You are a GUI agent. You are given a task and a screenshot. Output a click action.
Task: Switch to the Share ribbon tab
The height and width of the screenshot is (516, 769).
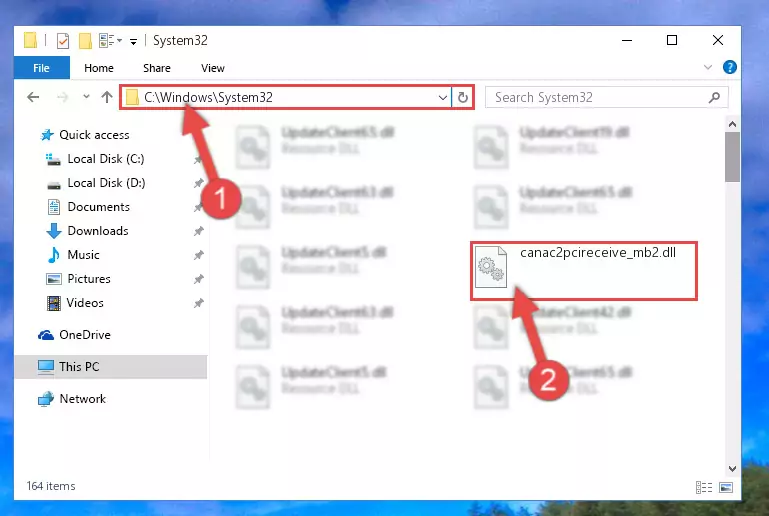coord(157,68)
